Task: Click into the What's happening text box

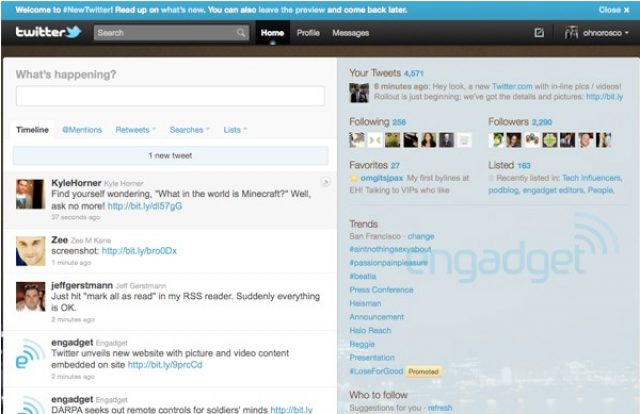Action: (170, 96)
